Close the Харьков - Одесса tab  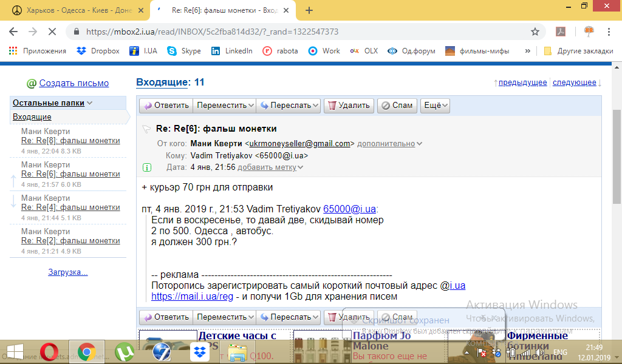tap(141, 11)
